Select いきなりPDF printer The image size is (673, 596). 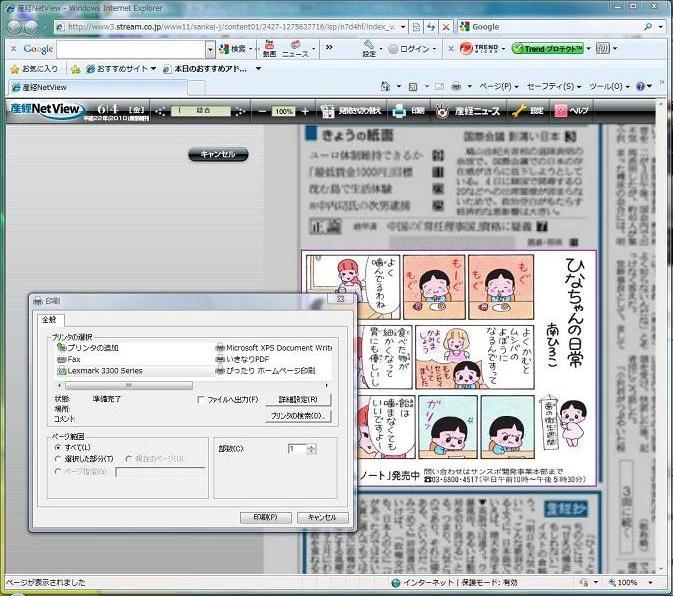click(243, 359)
